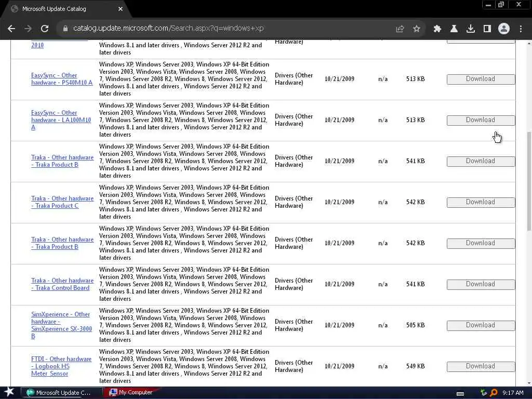The height and width of the screenshot is (399, 532).
Task: Switch to My Computer taskbar item
Action: [x=131, y=393]
